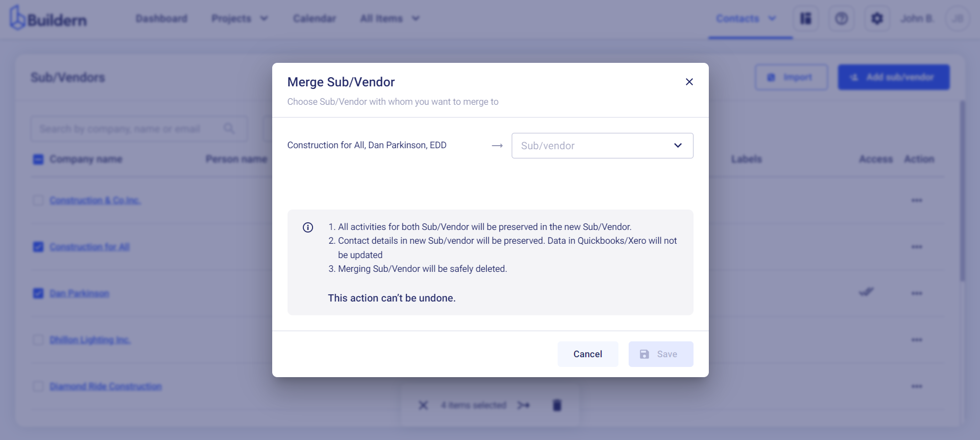Uncheck the Construction for All checkbox
Image resolution: width=980 pixels, height=440 pixels.
(x=38, y=247)
